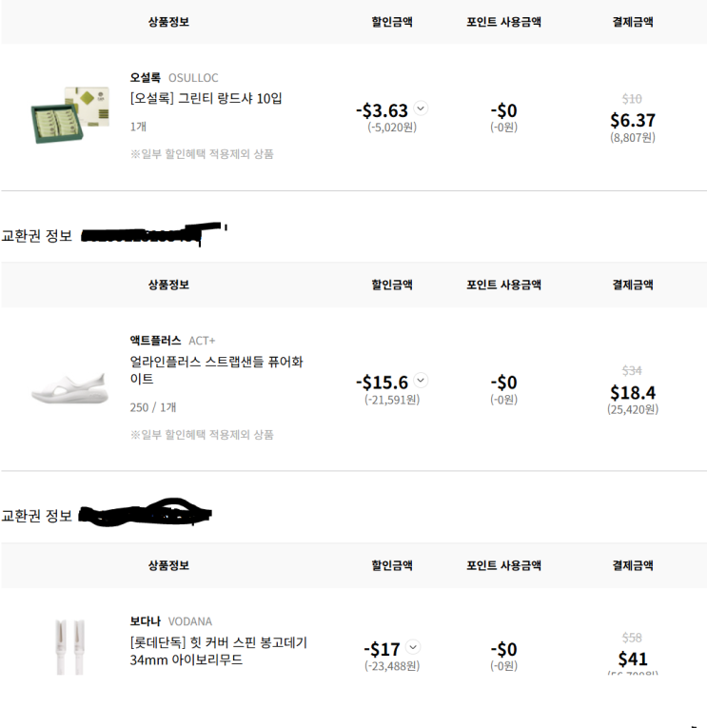707x728 pixels.
Task: Expand the -$15.6 discount details chevron
Action: point(422,380)
